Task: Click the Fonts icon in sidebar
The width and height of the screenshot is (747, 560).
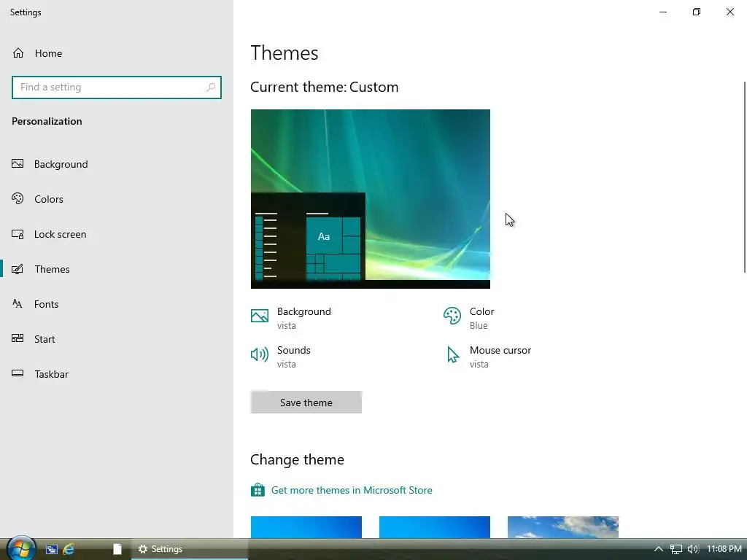Action: (x=18, y=304)
